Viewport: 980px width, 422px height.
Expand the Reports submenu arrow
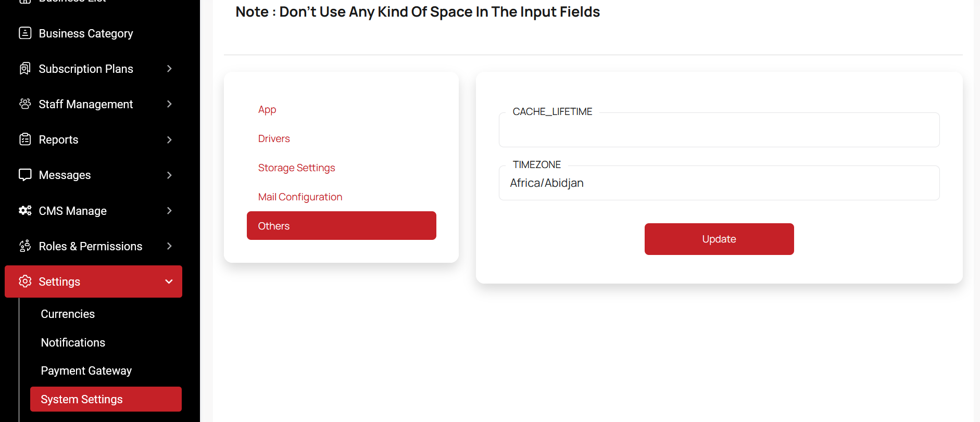pyautogui.click(x=169, y=139)
